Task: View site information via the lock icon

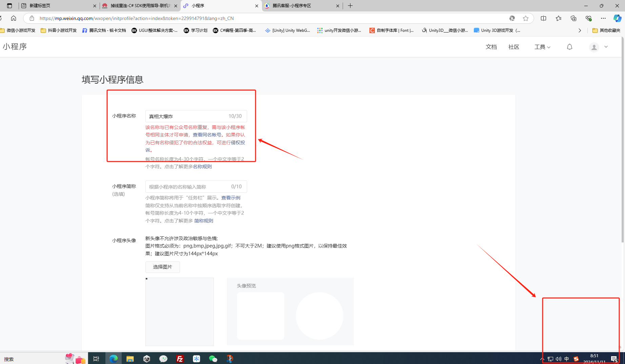Action: pos(32,18)
